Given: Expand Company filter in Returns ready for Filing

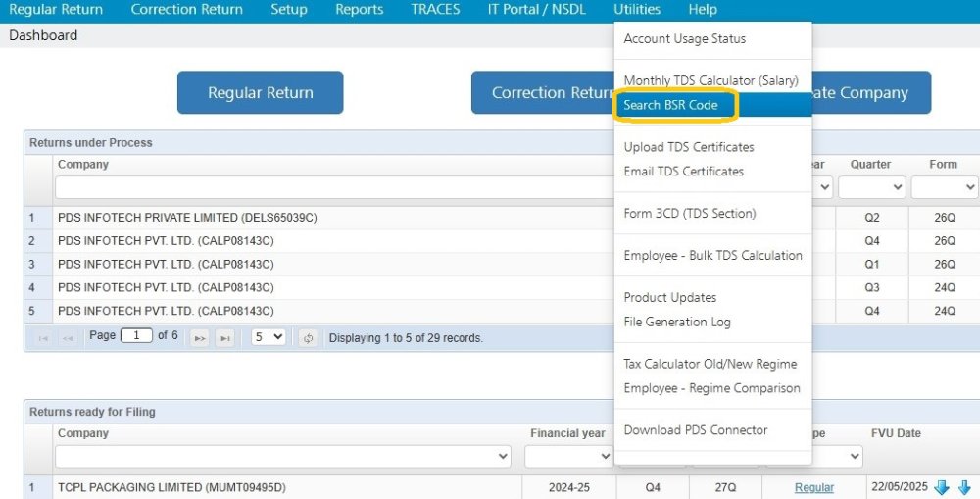Looking at the screenshot, I should (282, 457).
